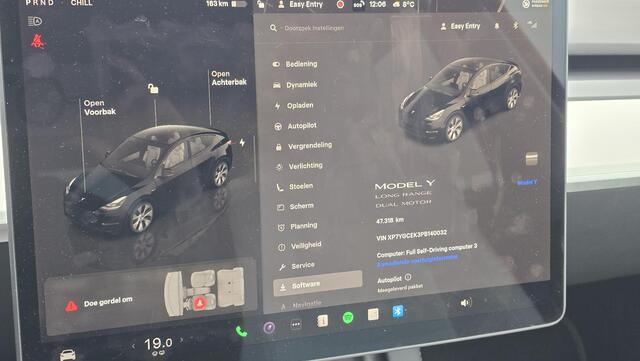Open the Dynamiek settings menu
The width and height of the screenshot is (640, 361).
click(x=295, y=85)
